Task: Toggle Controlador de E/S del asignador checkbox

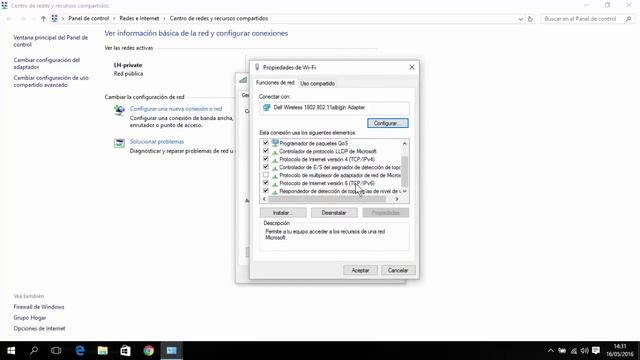Action: [x=266, y=167]
